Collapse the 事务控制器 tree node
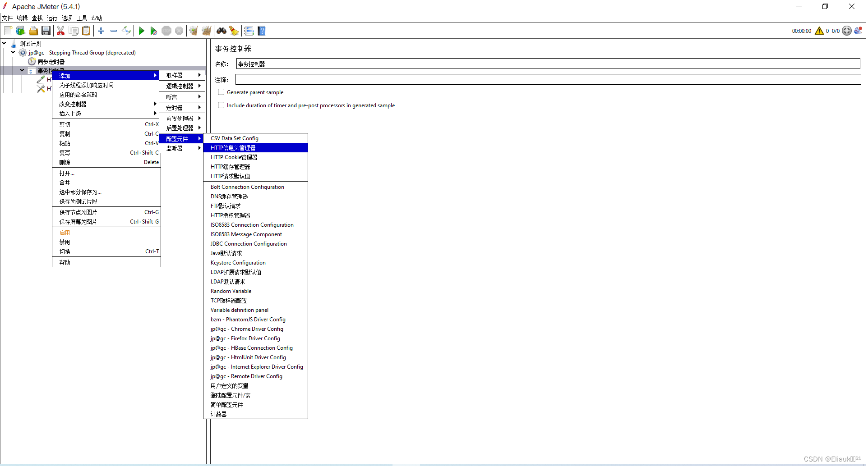The height and width of the screenshot is (466, 868). (22, 70)
